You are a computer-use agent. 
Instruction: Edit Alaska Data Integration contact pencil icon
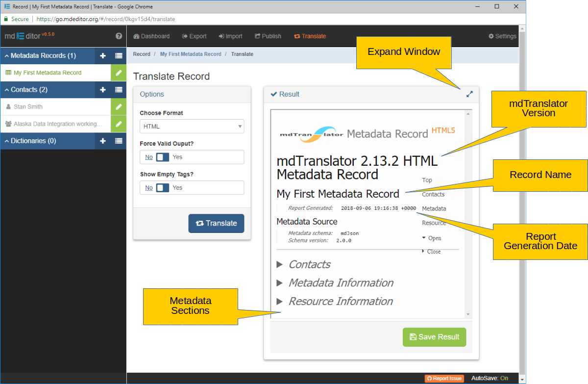point(119,124)
